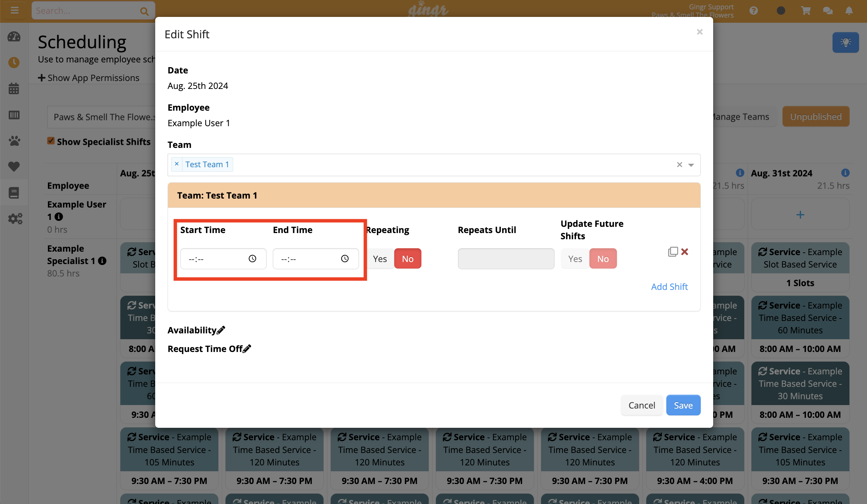867x504 pixels.
Task: Click info icon beside Example User 1
Action: (59, 217)
